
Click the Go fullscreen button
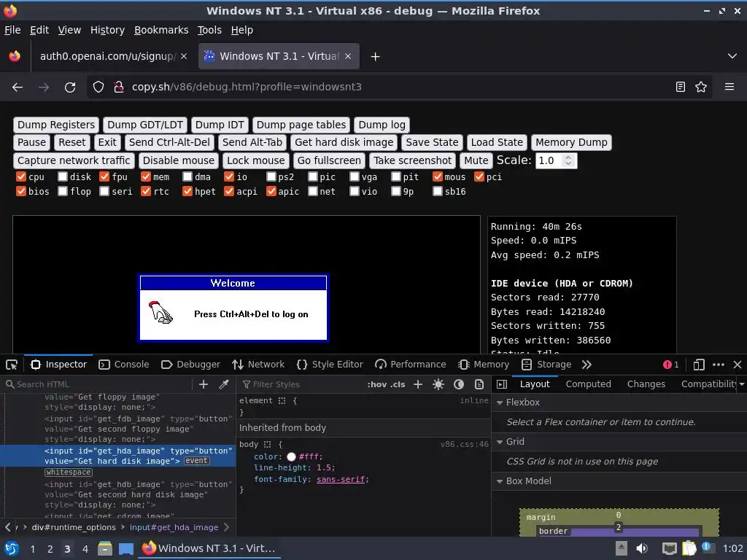[x=329, y=160]
